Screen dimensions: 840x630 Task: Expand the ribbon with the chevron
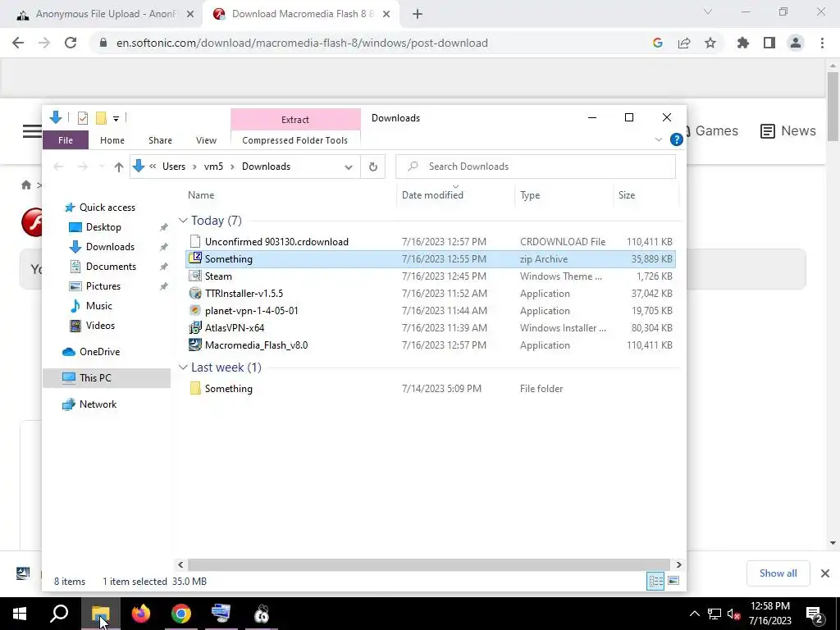pyautogui.click(x=659, y=139)
